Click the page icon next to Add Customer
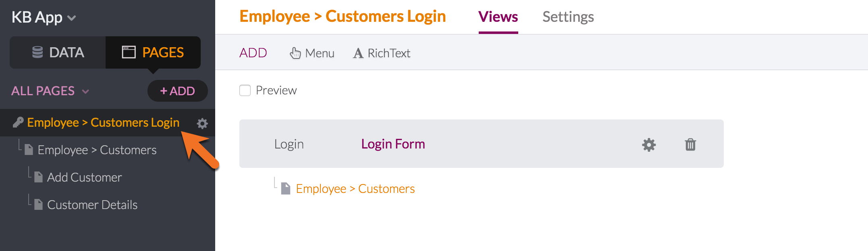Image resolution: width=868 pixels, height=251 pixels. pyautogui.click(x=38, y=177)
